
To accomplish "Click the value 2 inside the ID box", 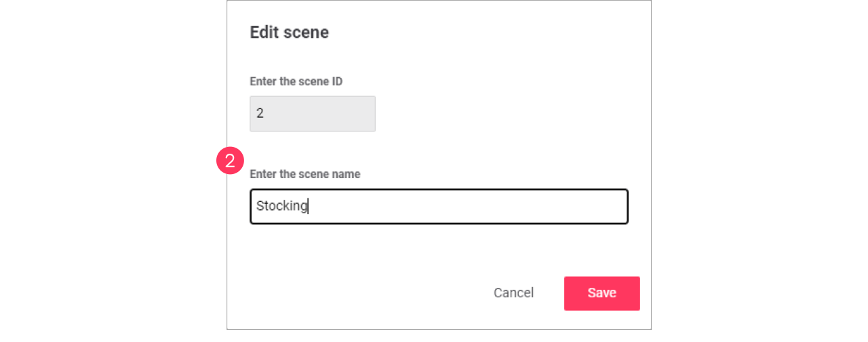I will click(x=260, y=114).
